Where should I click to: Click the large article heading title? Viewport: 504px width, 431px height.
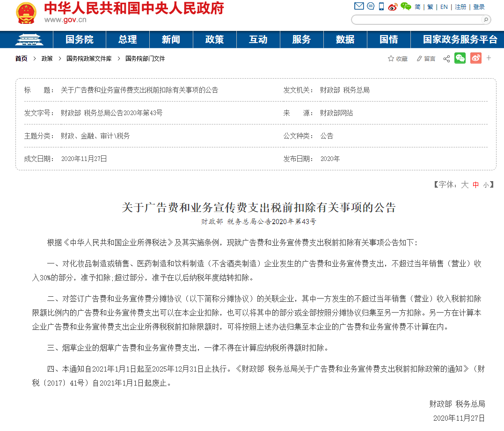click(x=259, y=207)
